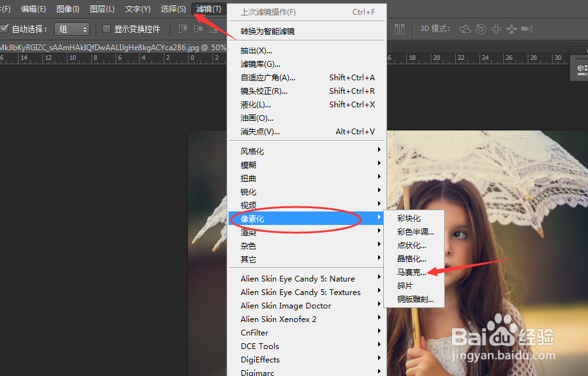This screenshot has height=376, width=588.
Task: Open the 图层(L) menu
Action: point(101,8)
